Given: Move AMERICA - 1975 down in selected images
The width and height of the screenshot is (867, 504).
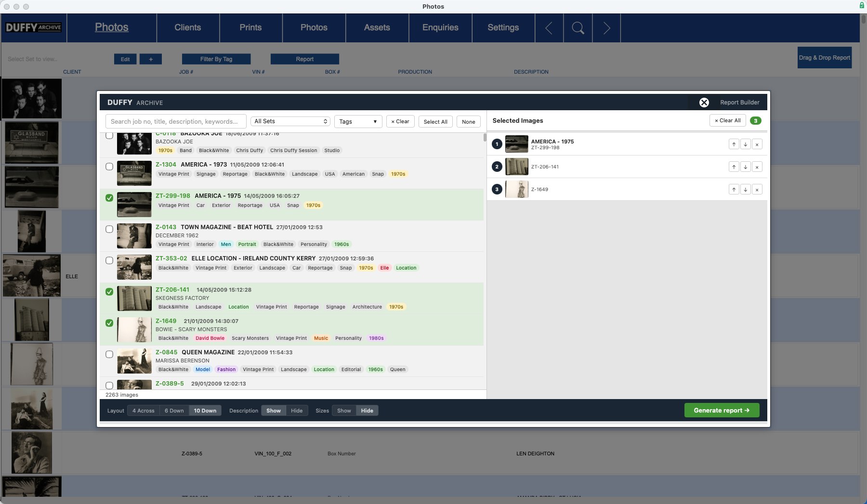Looking at the screenshot, I should click(745, 144).
